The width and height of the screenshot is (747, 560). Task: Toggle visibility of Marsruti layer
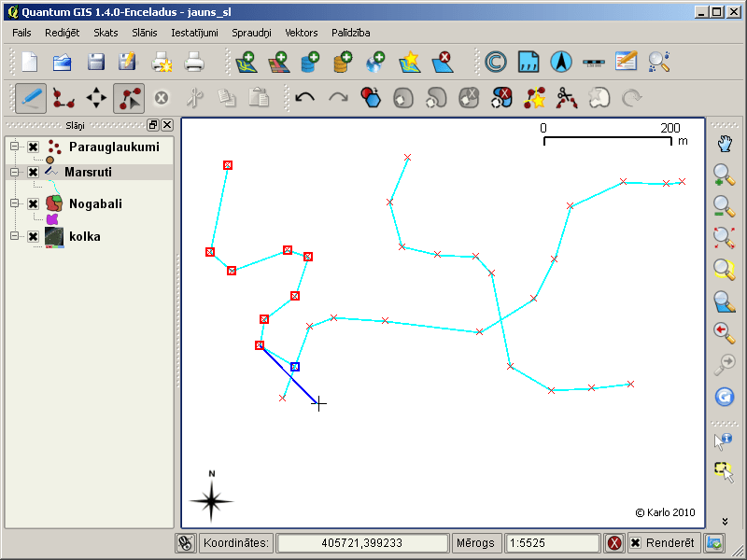[33, 172]
